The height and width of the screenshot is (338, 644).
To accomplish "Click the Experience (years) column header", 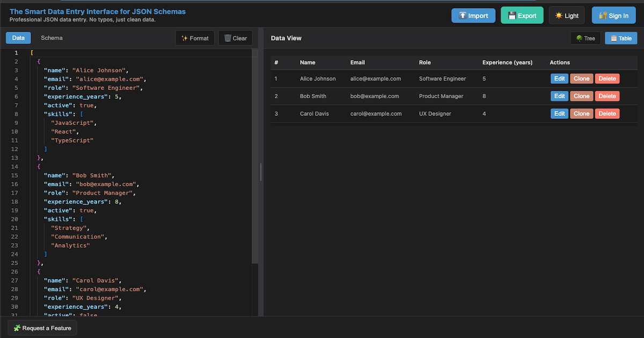I will (507, 62).
